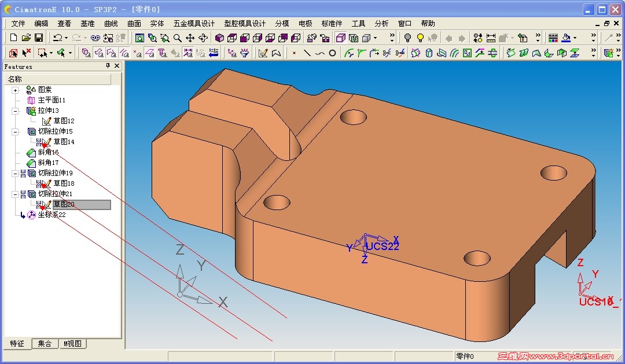Click the Measure ruler icon
Screen dimensions: 625x364
491,38
